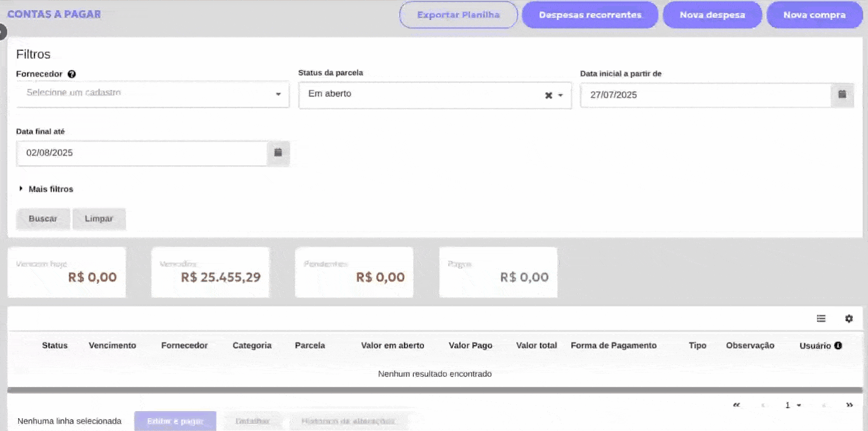
Task: Open calendar picker for Data inicial
Action: pyautogui.click(x=842, y=95)
